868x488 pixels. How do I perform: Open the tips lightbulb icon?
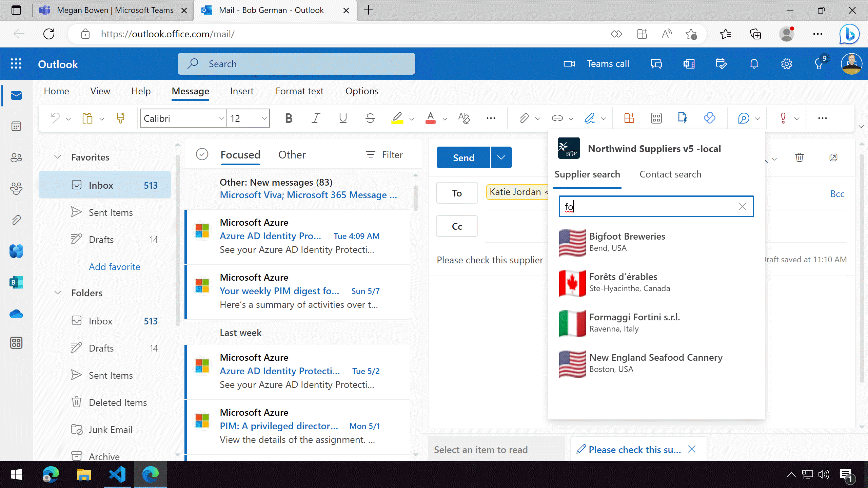click(x=819, y=64)
